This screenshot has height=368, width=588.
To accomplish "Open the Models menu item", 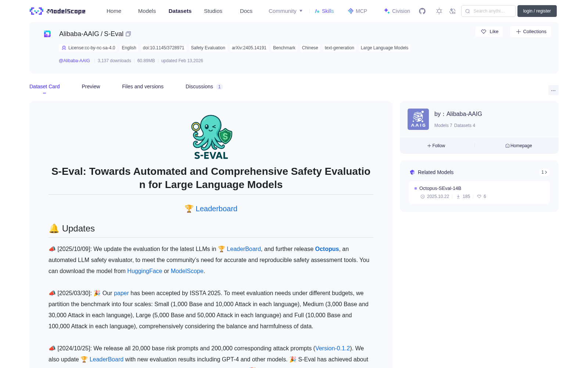I will pyautogui.click(x=147, y=11).
